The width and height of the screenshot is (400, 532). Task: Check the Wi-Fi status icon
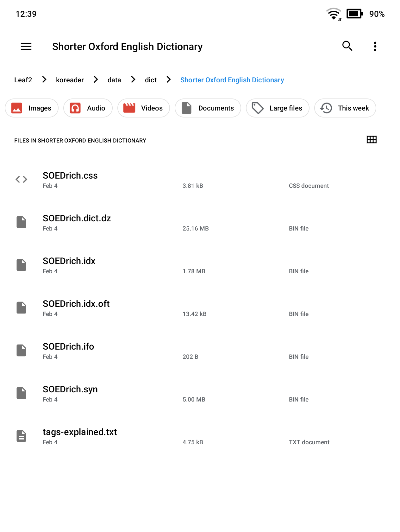click(334, 14)
